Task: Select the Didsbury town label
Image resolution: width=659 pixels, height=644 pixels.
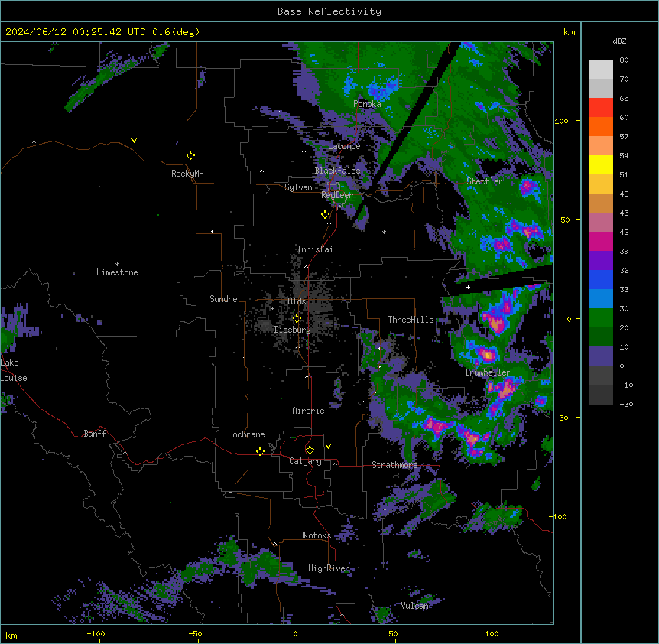Action: (293, 330)
